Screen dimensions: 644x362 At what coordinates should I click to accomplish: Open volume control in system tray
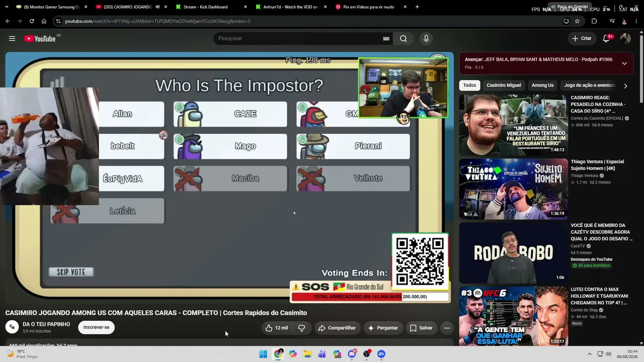point(608,354)
